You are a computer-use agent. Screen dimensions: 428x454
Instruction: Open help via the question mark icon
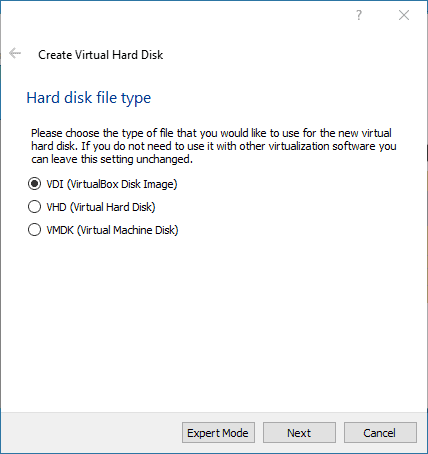pos(359,15)
